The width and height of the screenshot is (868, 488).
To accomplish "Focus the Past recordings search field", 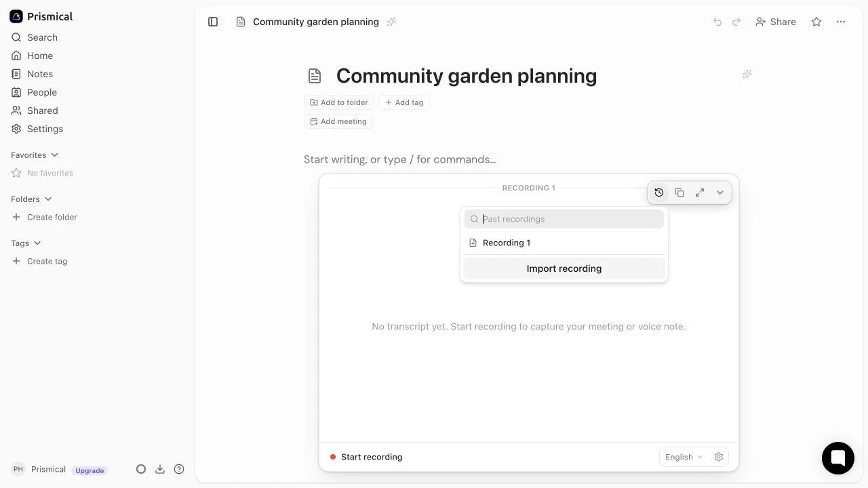I will [564, 219].
